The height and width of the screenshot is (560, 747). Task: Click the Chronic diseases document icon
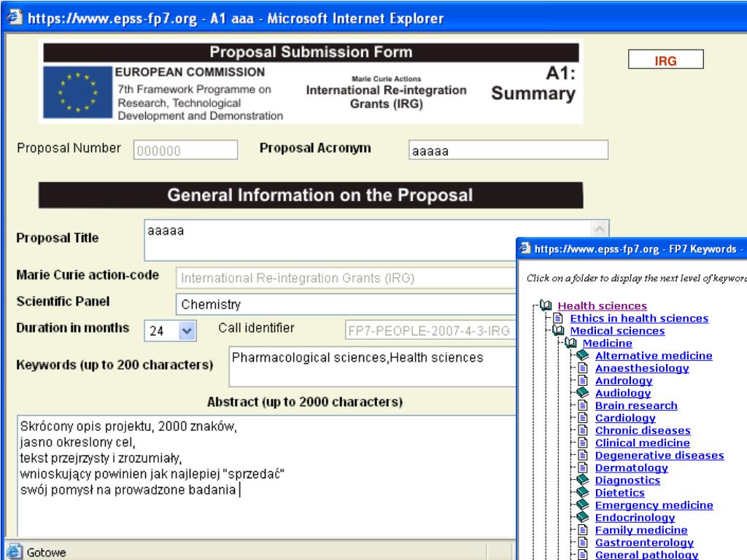click(583, 430)
